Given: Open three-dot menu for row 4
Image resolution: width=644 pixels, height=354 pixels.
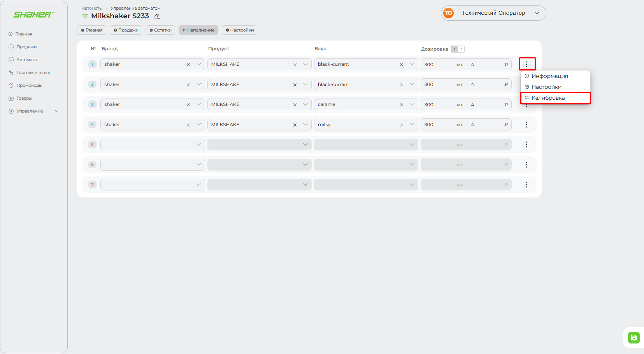Looking at the screenshot, I should (526, 125).
